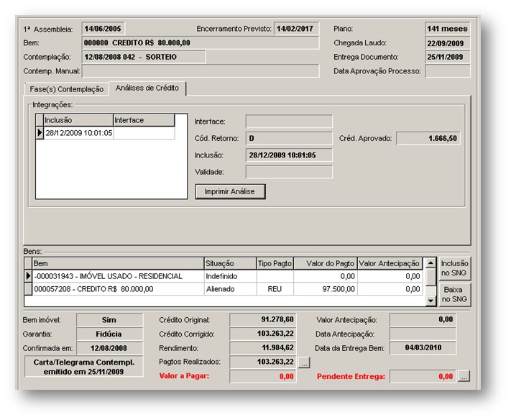Open ellipsis button beside Pendente Entrega
This screenshot has height=420, width=511.
464,376
